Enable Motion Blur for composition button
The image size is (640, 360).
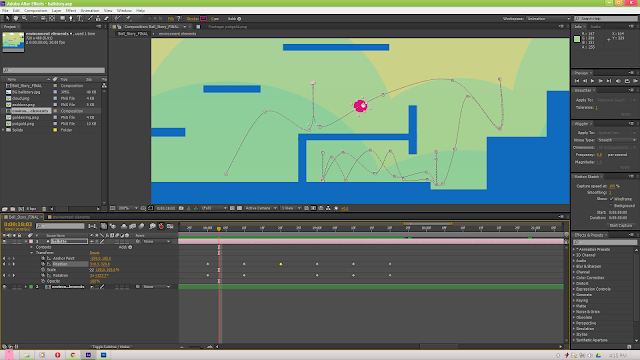[x=141, y=226]
